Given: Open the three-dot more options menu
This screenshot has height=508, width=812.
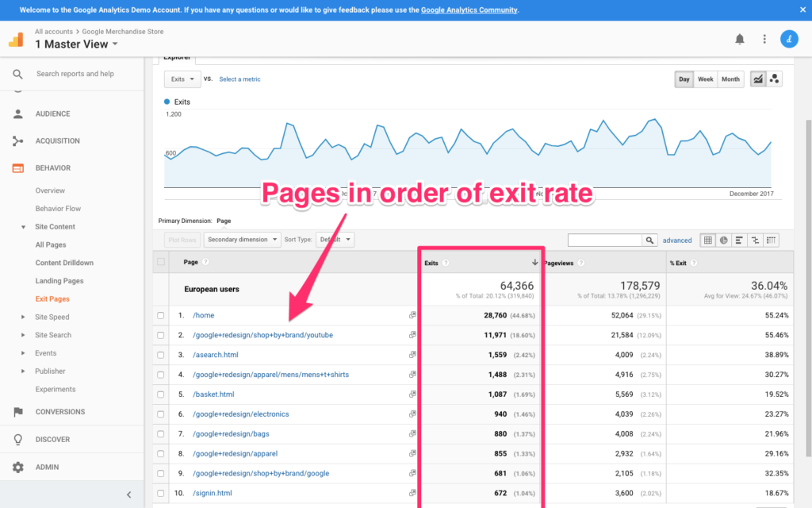Looking at the screenshot, I should click(764, 39).
